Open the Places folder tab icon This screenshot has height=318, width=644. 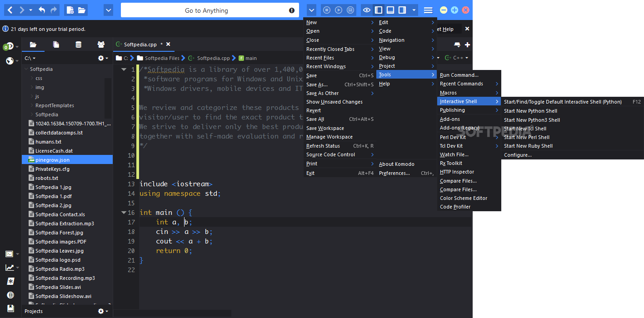click(33, 45)
